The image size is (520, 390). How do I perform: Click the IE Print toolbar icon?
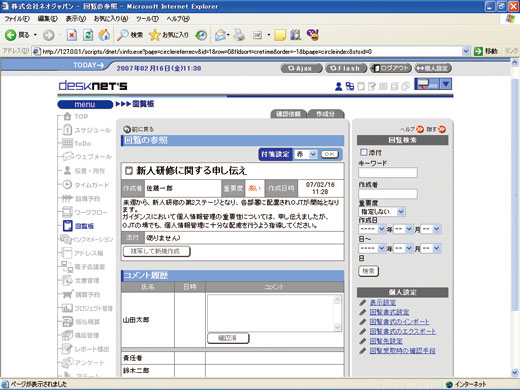pos(239,35)
